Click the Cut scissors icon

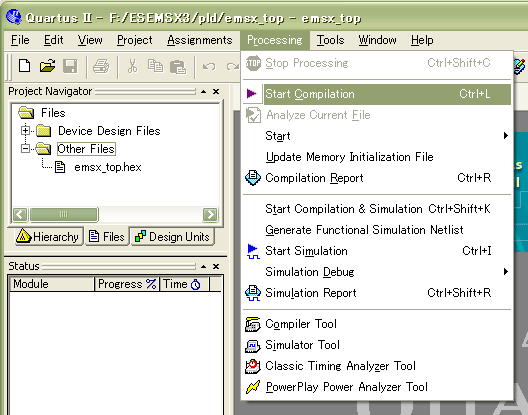(132, 66)
